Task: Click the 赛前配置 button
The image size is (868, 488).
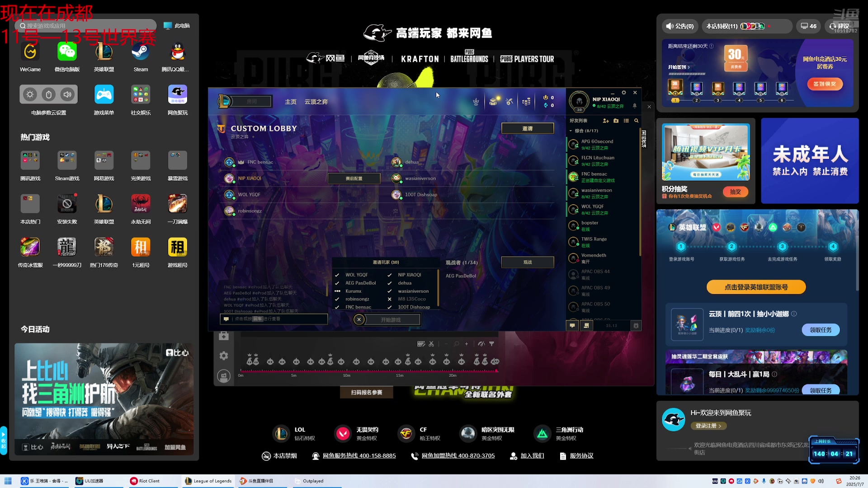Action: [354, 178]
